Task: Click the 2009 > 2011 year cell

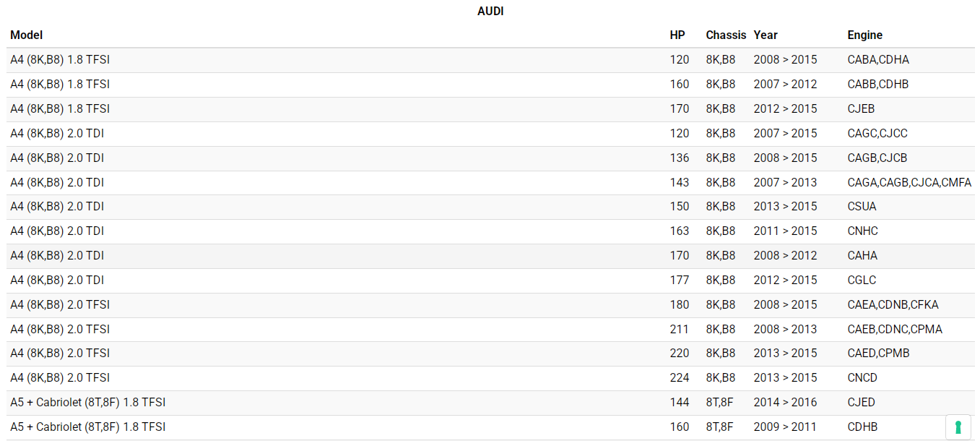Action: [x=785, y=427]
